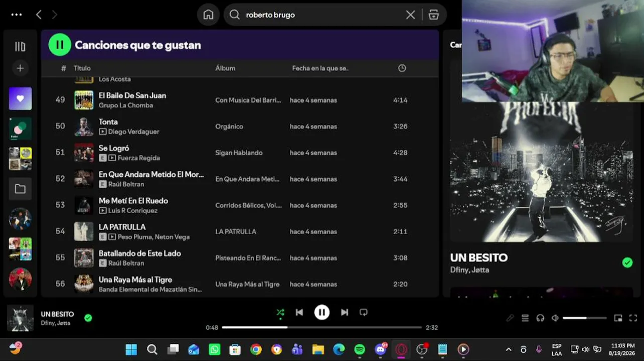
Task: Sort by the duration clock icon
Action: (x=402, y=68)
